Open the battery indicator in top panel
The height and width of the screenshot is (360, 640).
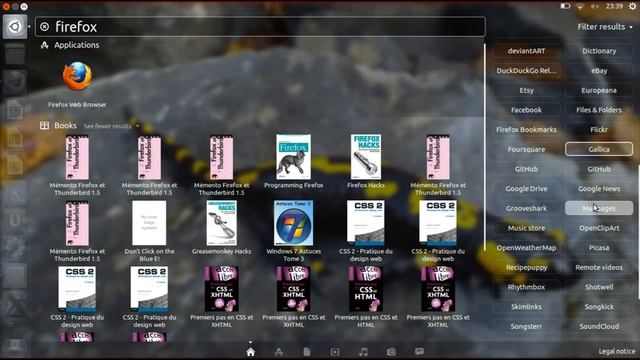pyautogui.click(x=565, y=6)
